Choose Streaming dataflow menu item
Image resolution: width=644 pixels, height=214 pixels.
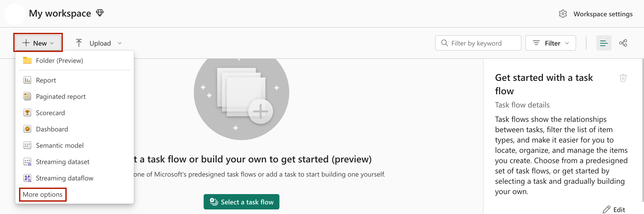tap(74, 178)
